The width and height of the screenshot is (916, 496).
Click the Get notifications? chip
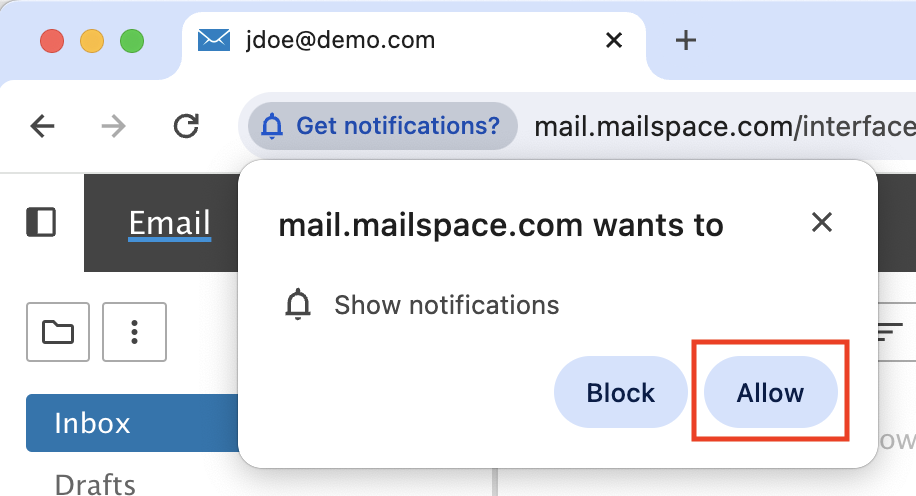pos(383,126)
